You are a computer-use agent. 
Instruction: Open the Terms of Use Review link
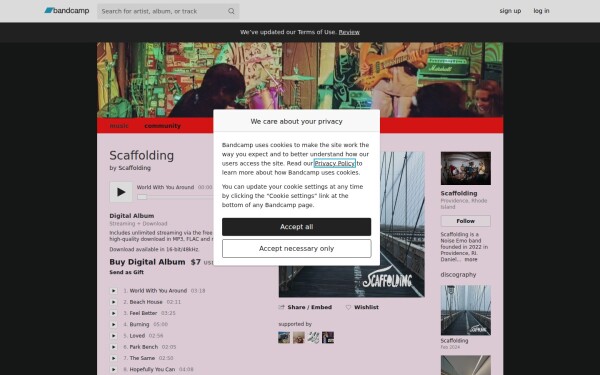coord(349,32)
